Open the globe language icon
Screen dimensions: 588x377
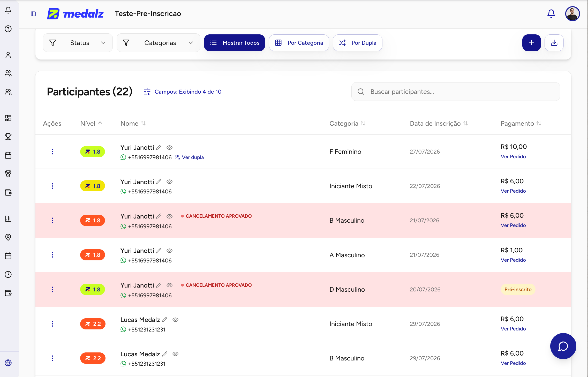(8, 363)
